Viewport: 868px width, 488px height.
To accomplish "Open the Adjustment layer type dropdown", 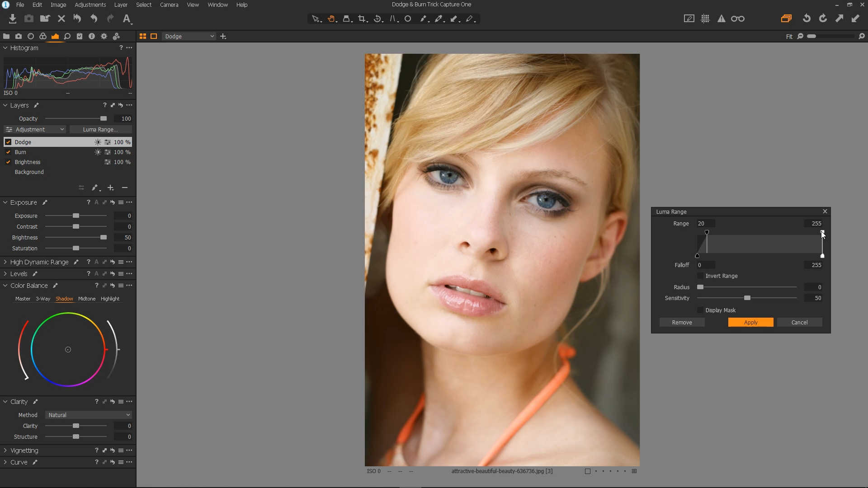I will (x=35, y=129).
